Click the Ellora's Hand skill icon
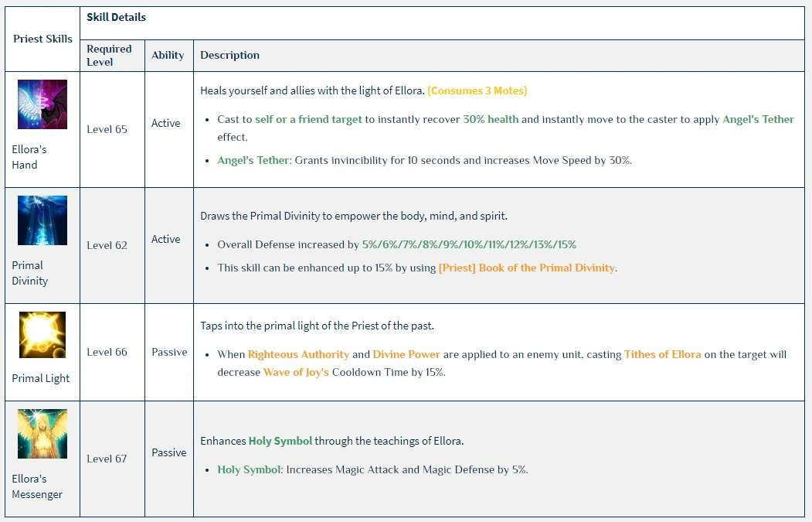Image resolution: width=812 pixels, height=522 pixels. 42,104
